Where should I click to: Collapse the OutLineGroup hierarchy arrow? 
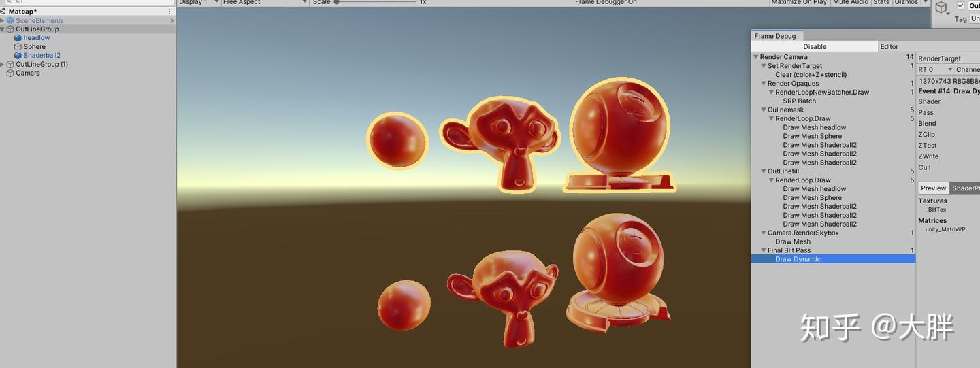pos(3,29)
